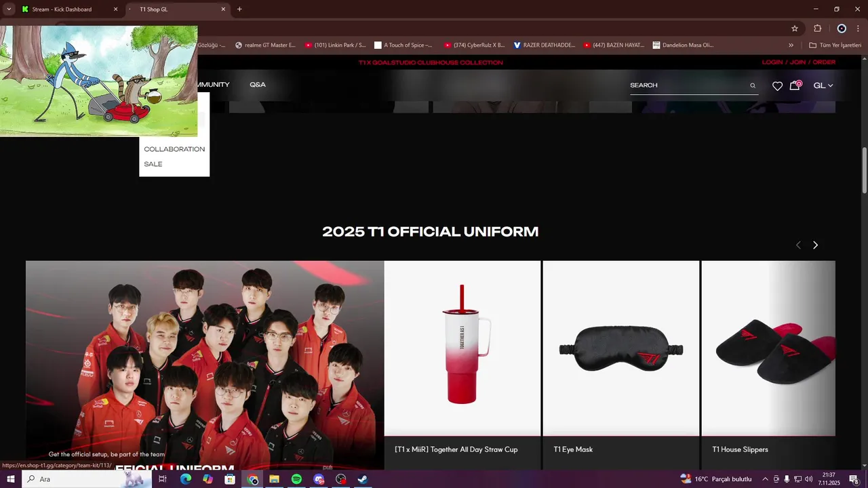Click '2025 T1 OFFICIAL UNIFORM' heading
The height and width of the screenshot is (488, 868).
(x=431, y=232)
